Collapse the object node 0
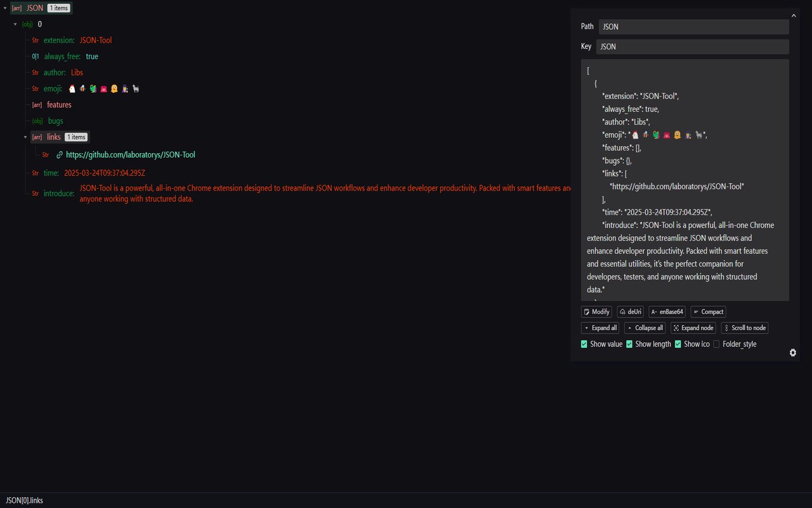The image size is (812, 508). [15, 24]
